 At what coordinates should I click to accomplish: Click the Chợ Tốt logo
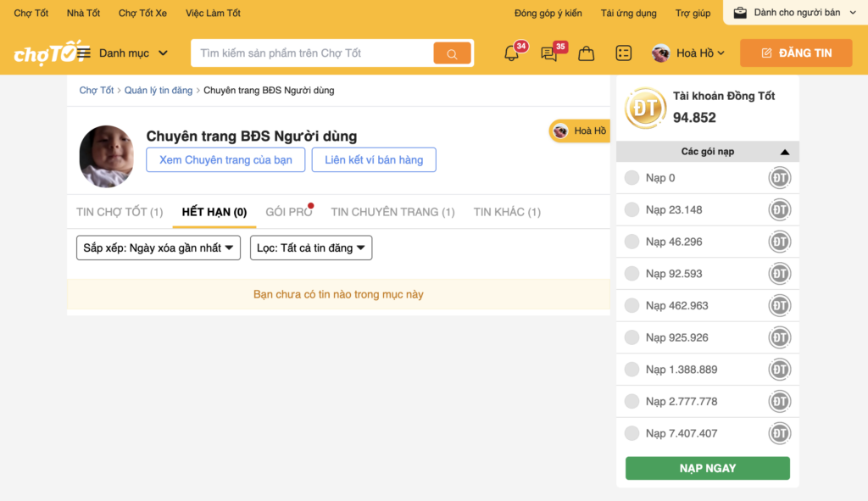pyautogui.click(x=47, y=53)
